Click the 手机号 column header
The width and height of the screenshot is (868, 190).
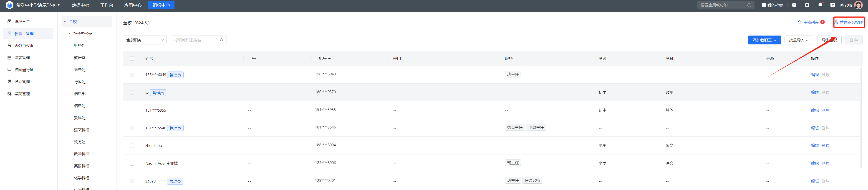point(320,58)
